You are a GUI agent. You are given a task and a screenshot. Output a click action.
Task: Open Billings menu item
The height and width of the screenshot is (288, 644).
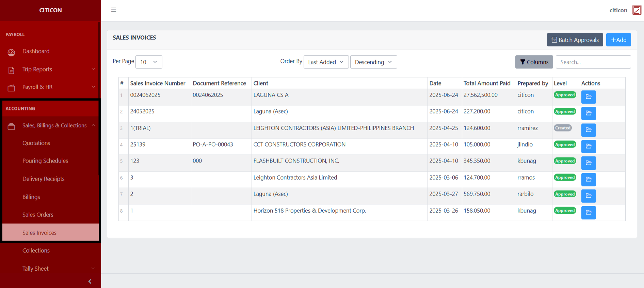pyautogui.click(x=31, y=197)
